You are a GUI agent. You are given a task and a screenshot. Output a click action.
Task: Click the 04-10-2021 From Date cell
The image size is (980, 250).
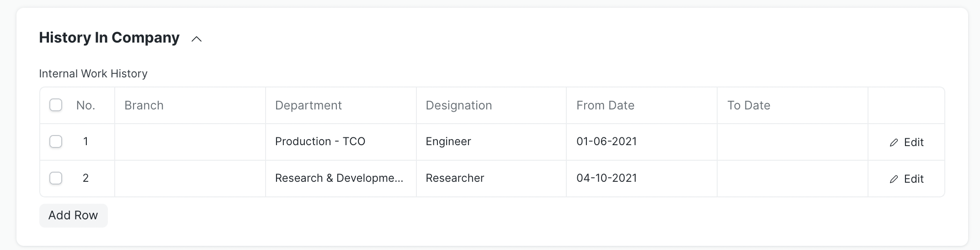point(641,179)
